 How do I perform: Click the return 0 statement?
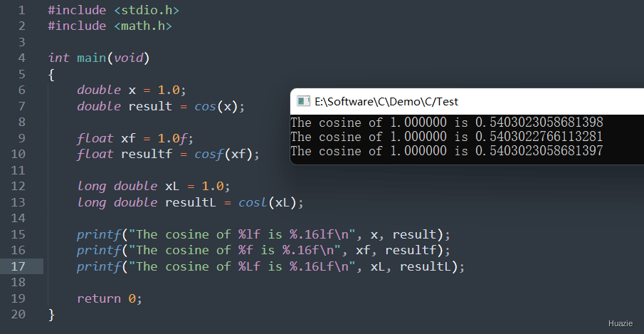pos(110,298)
